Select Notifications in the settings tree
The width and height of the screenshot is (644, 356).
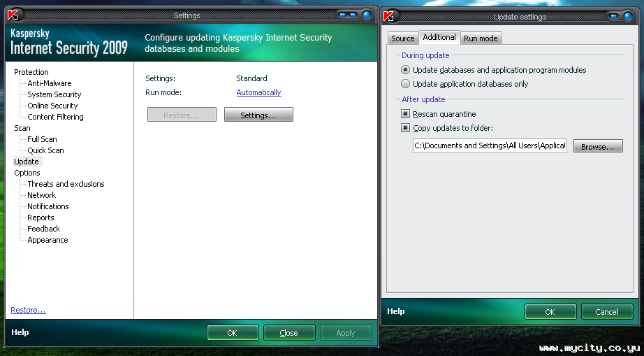click(48, 206)
